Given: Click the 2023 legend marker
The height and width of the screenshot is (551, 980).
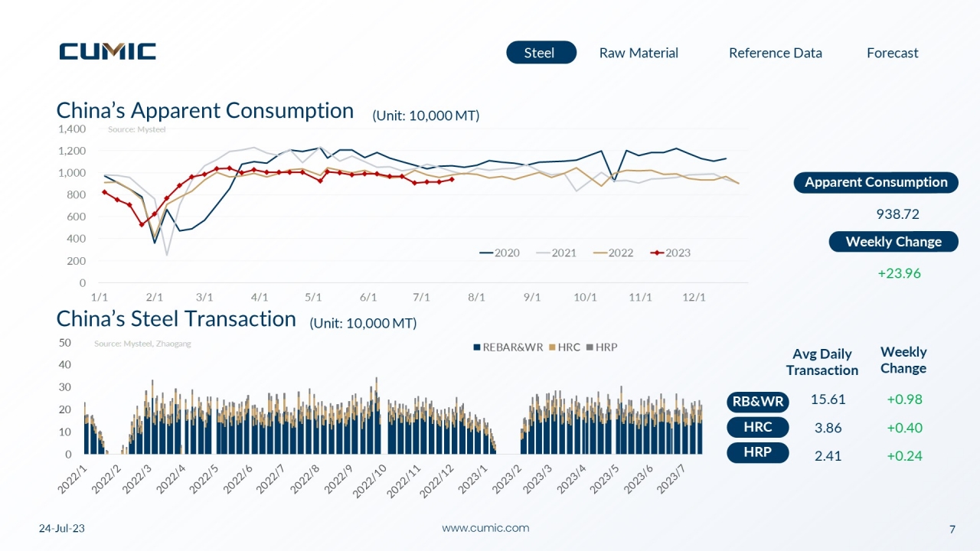Looking at the screenshot, I should point(656,253).
